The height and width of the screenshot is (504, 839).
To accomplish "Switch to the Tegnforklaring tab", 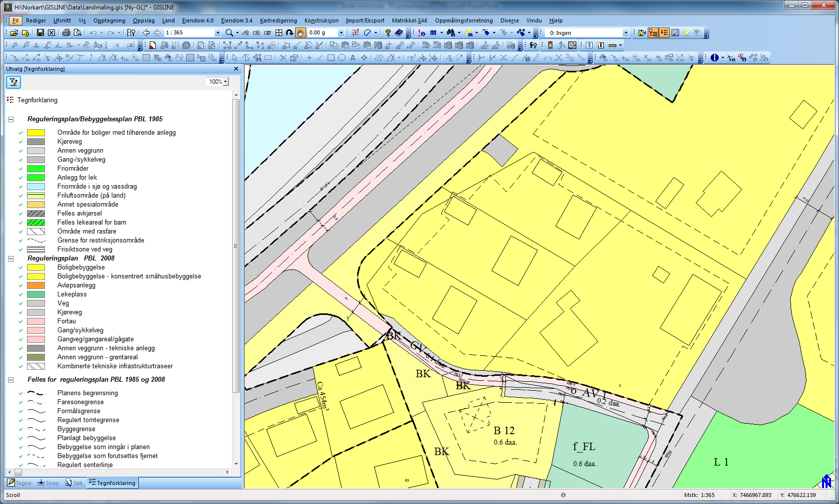I will [112, 483].
